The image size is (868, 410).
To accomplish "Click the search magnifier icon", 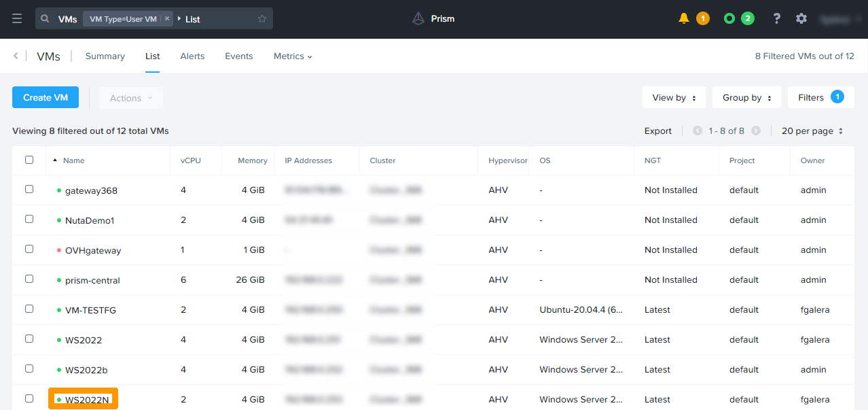I will tap(46, 19).
